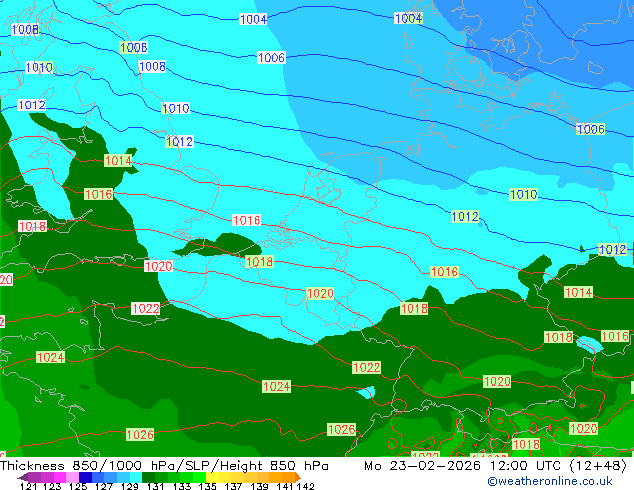The height and width of the screenshot is (490, 634).
Task: Click the legend number 127
Action: pos(104,486)
